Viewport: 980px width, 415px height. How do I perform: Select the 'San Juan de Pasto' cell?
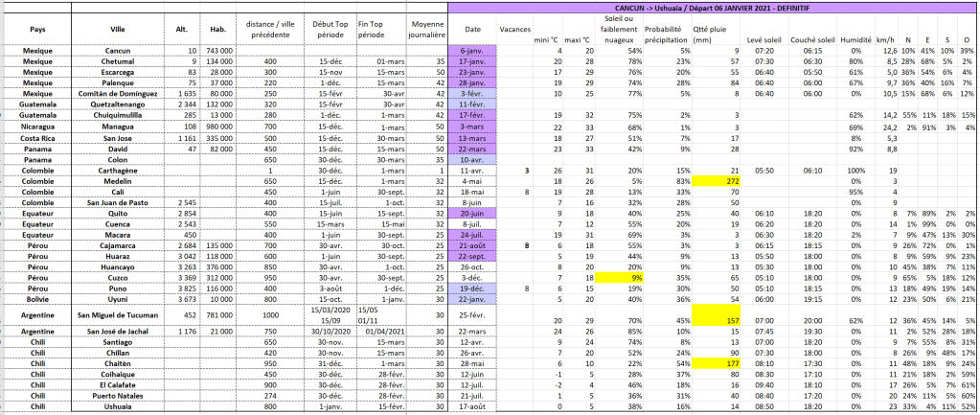click(118, 202)
